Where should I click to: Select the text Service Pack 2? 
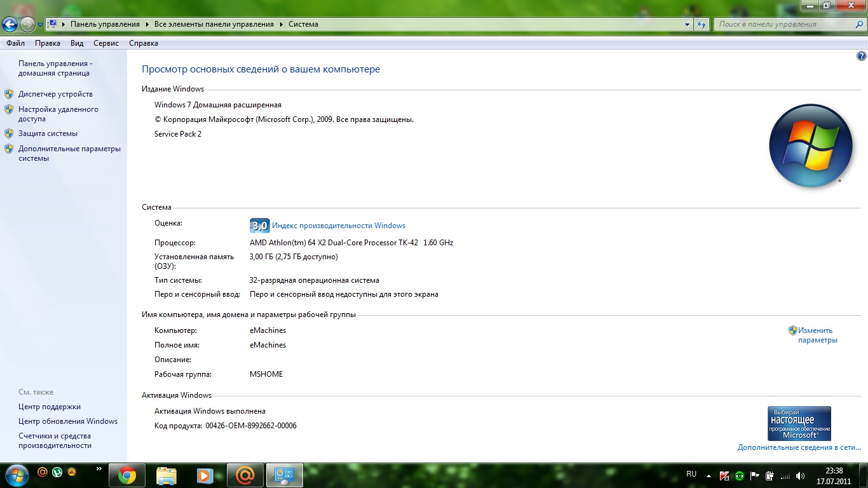coord(178,134)
